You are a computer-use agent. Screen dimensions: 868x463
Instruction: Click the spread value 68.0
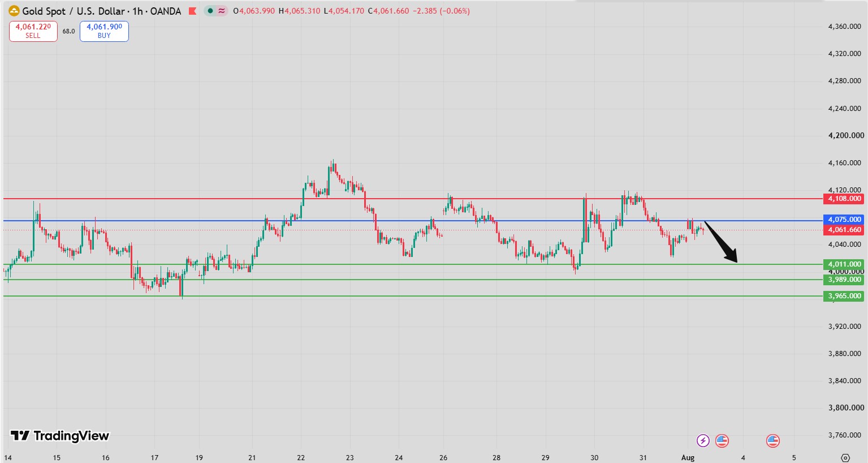(x=68, y=31)
